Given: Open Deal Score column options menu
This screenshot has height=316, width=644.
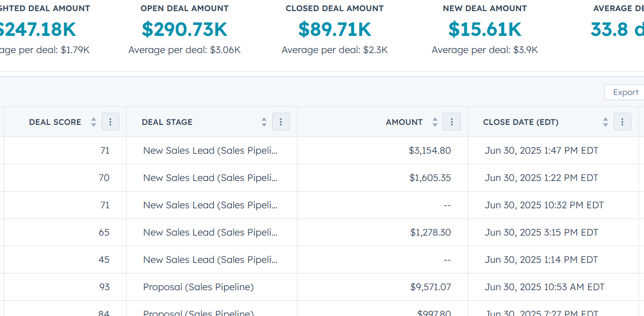Looking at the screenshot, I should click(110, 122).
